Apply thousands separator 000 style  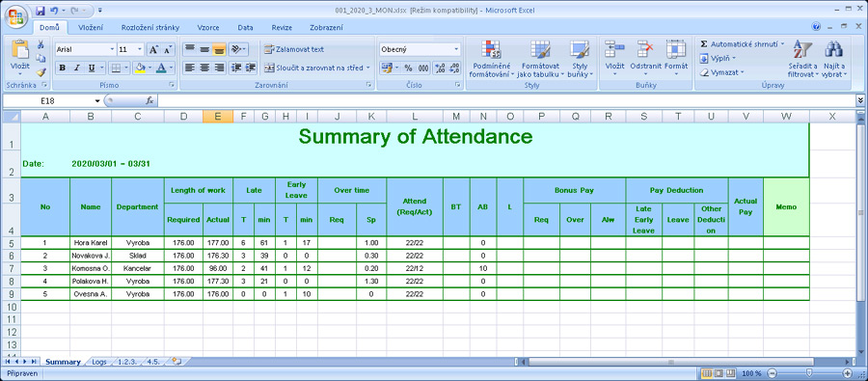click(423, 68)
